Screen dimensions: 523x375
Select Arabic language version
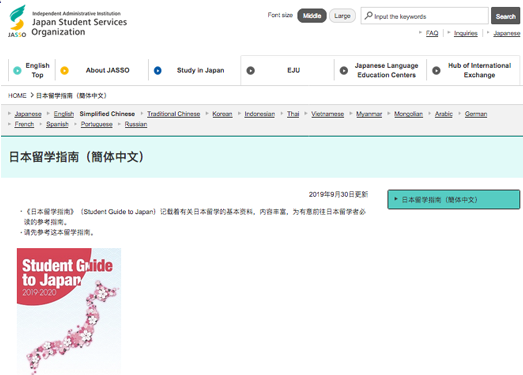tap(444, 114)
